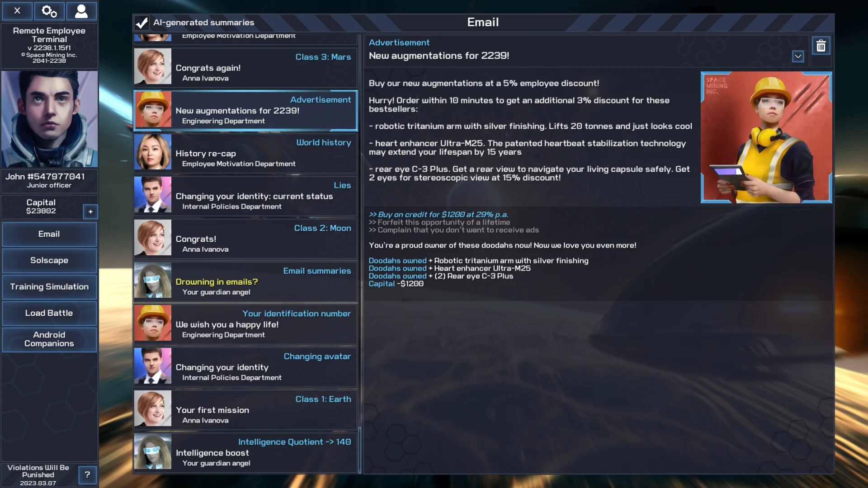Open the question mark help icon
The height and width of the screenshot is (488, 868).
[87, 474]
